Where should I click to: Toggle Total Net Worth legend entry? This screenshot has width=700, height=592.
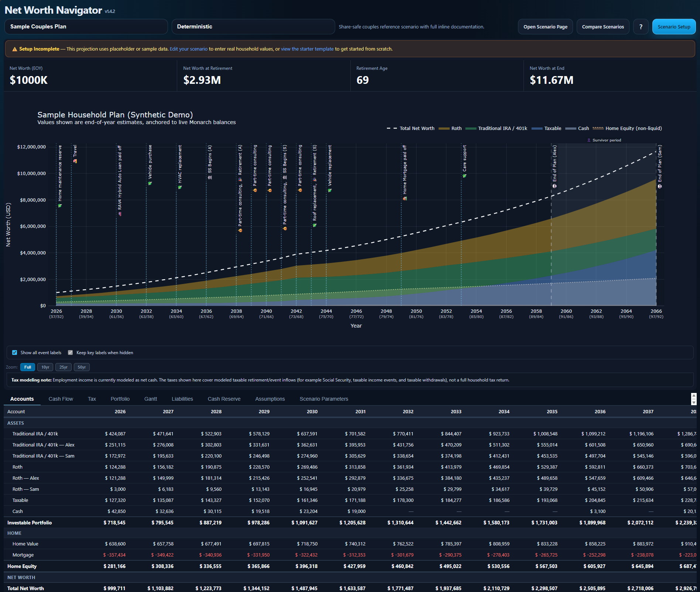pos(411,129)
